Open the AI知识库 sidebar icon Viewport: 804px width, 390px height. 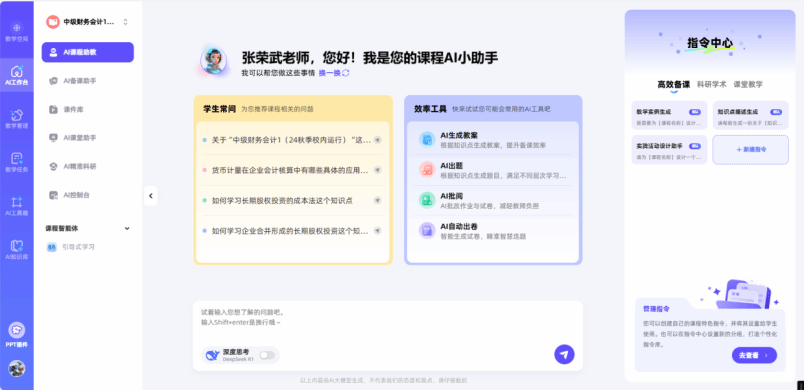(x=16, y=250)
